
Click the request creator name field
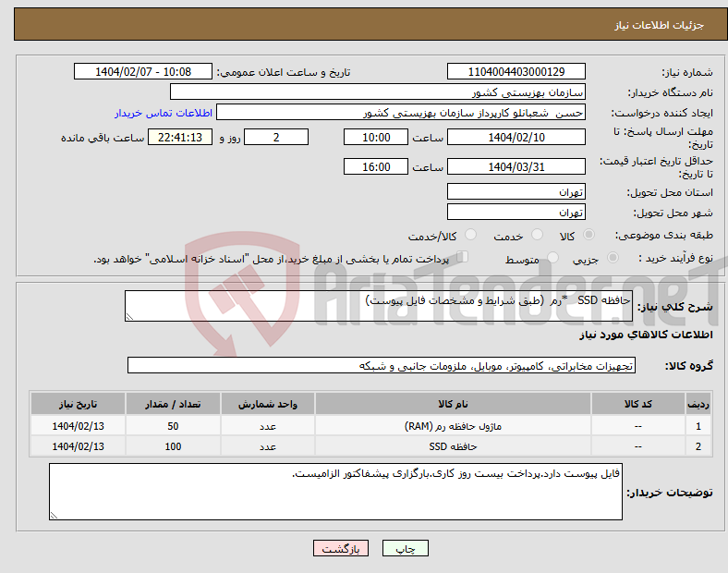pyautogui.click(x=401, y=113)
